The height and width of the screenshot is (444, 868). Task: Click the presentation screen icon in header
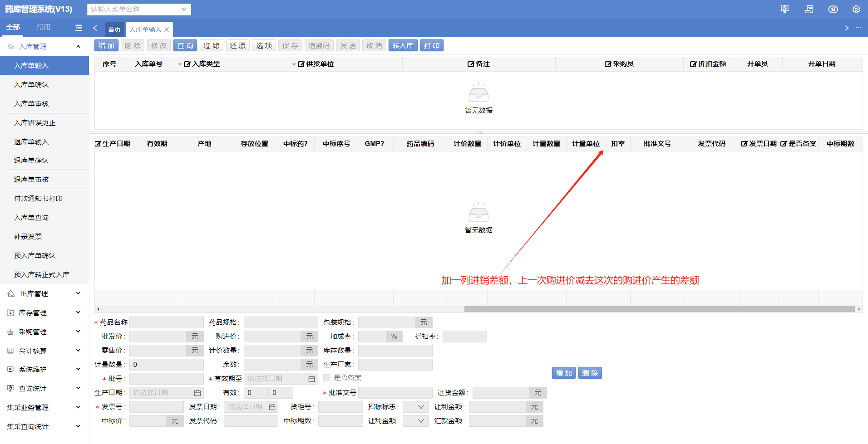[784, 9]
